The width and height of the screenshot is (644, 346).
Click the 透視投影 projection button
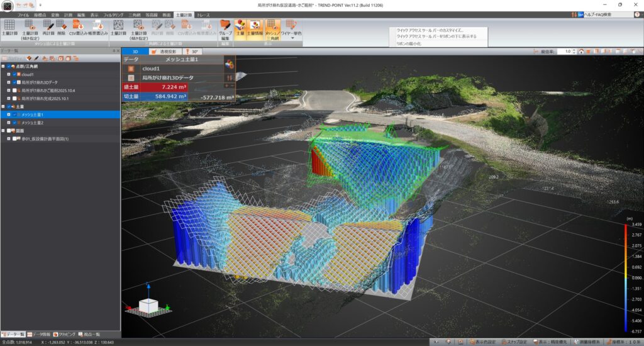(166, 51)
